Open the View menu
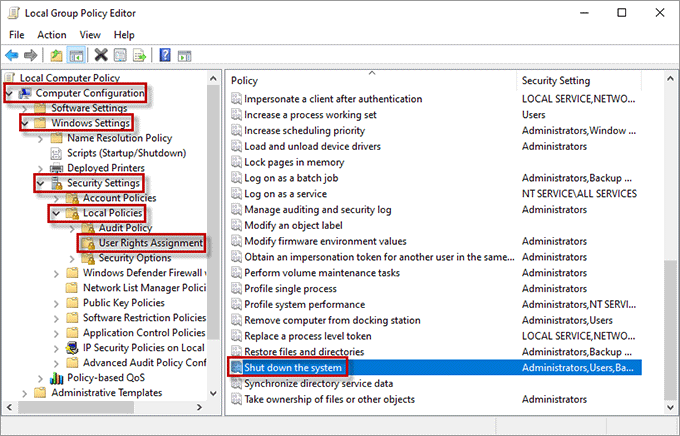680x436 pixels. pos(90,35)
